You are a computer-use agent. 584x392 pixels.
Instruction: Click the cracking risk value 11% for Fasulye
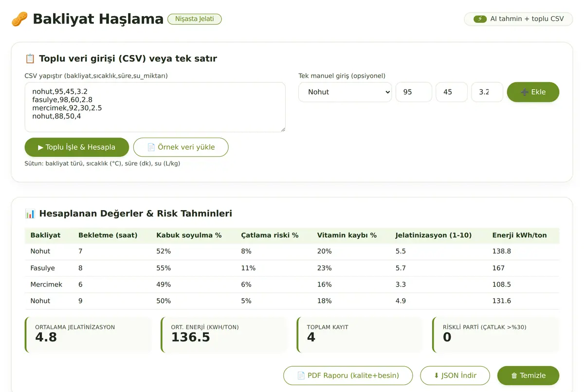248,268
